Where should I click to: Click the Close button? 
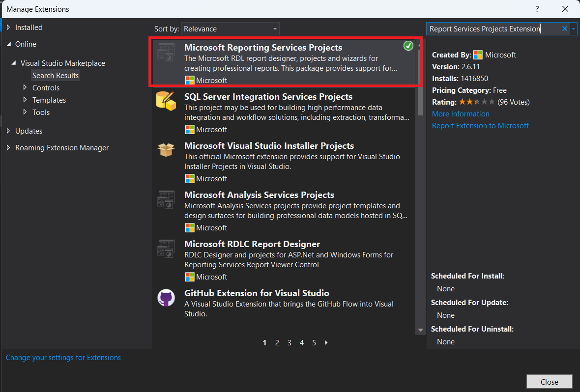550,382
